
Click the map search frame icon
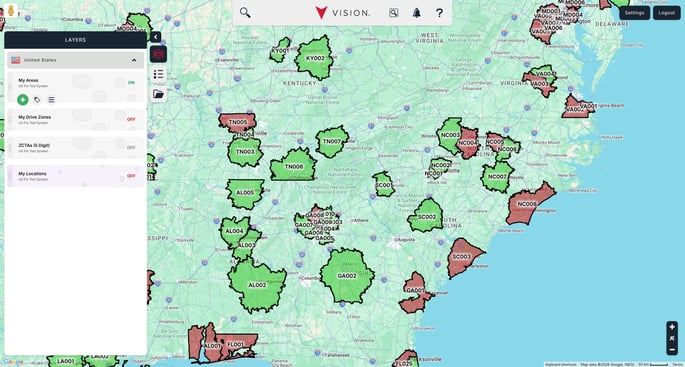[394, 13]
